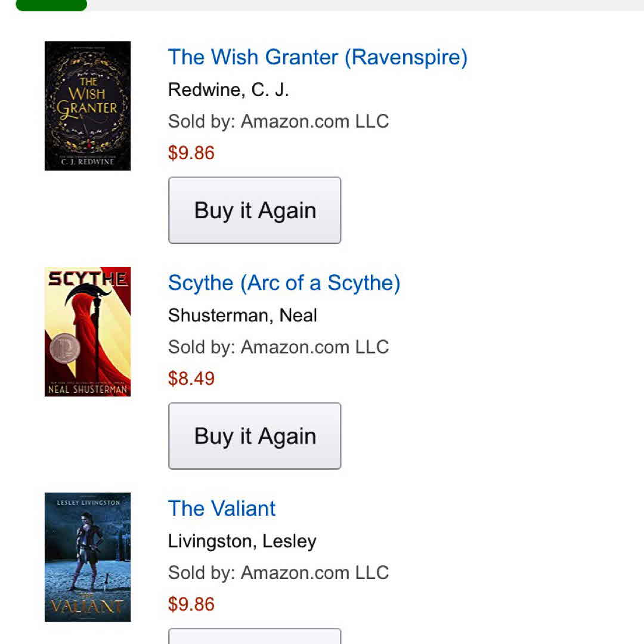644x644 pixels.
Task: Click author name Livingston, Lesley
Action: 242,541
